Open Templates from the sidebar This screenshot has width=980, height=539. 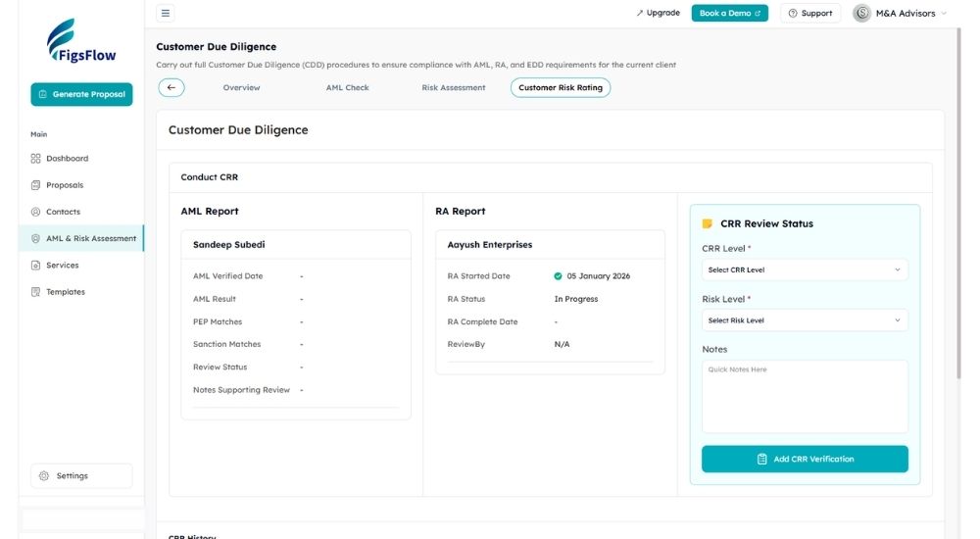point(81,292)
